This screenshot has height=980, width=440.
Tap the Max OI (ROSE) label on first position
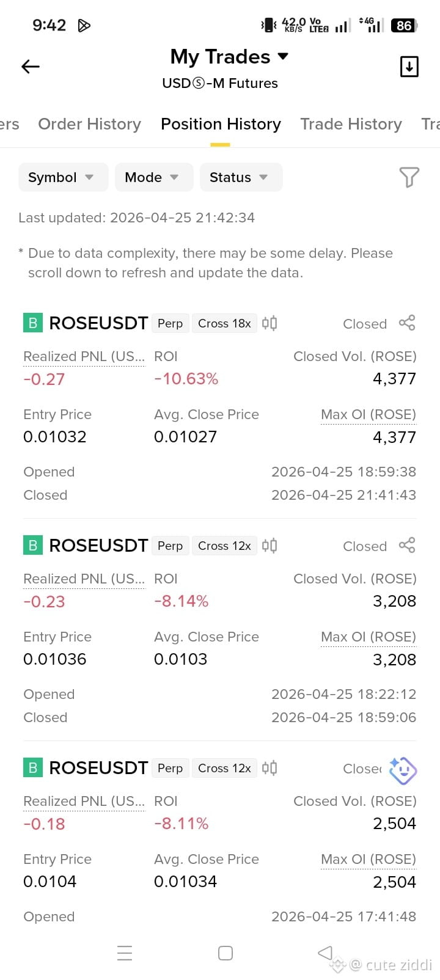(x=369, y=415)
